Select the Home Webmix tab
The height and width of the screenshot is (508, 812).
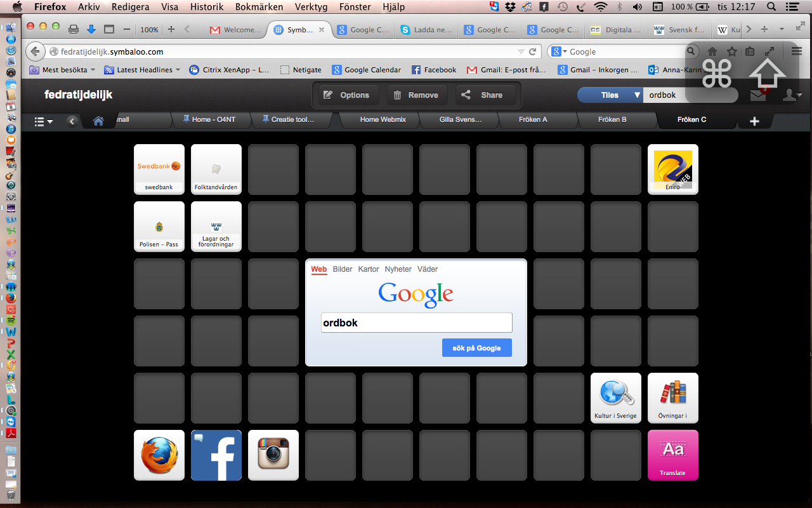(x=383, y=119)
